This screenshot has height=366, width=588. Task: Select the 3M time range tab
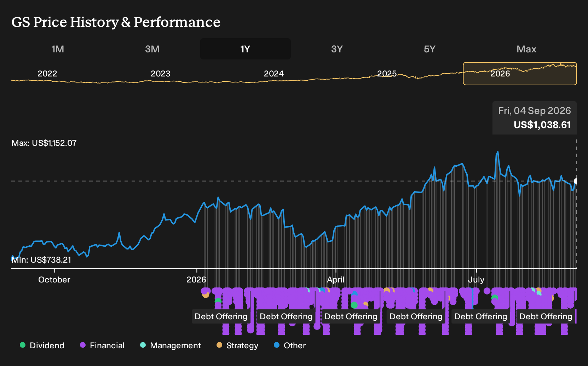[x=152, y=49]
